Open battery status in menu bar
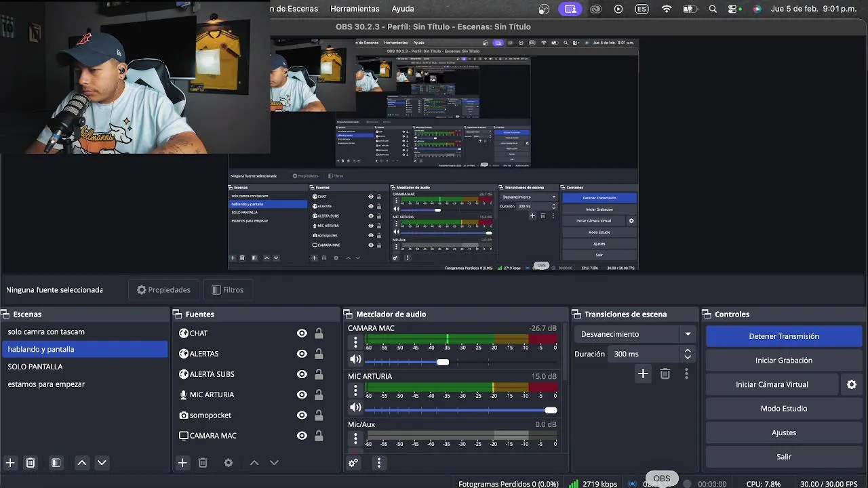This screenshot has height=488, width=868. click(x=690, y=9)
